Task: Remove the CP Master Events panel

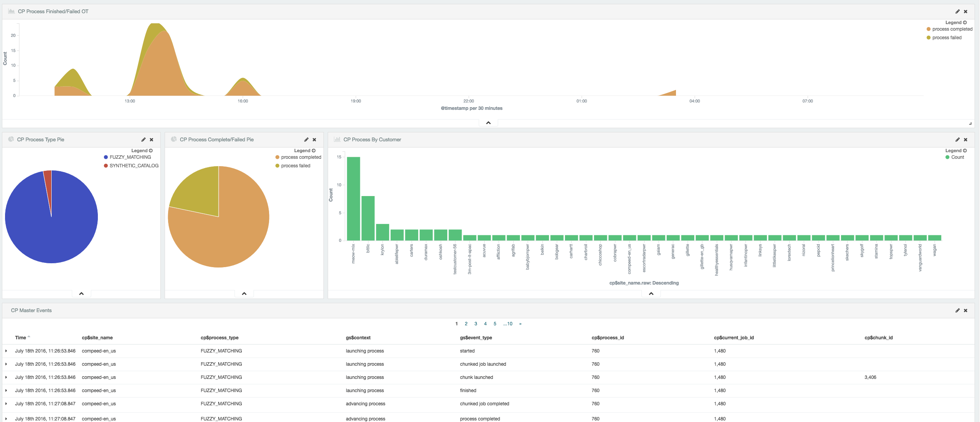Action: pos(966,311)
